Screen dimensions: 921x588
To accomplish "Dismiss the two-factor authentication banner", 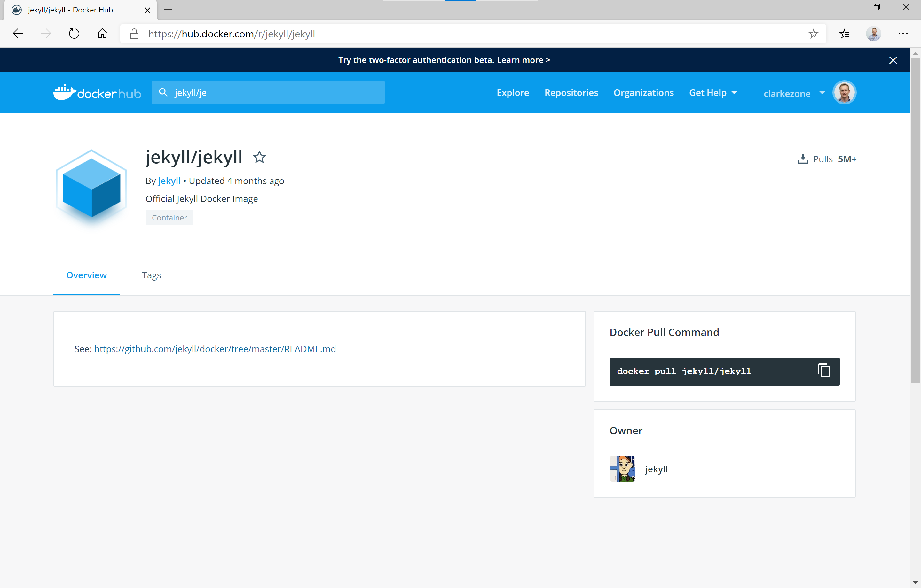I will point(893,60).
